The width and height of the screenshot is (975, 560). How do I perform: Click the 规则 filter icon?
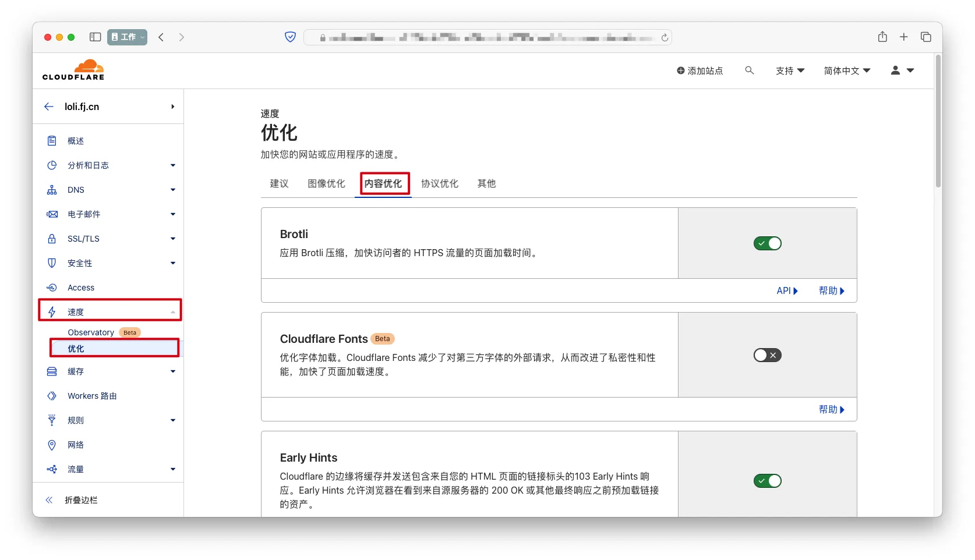[x=52, y=420]
